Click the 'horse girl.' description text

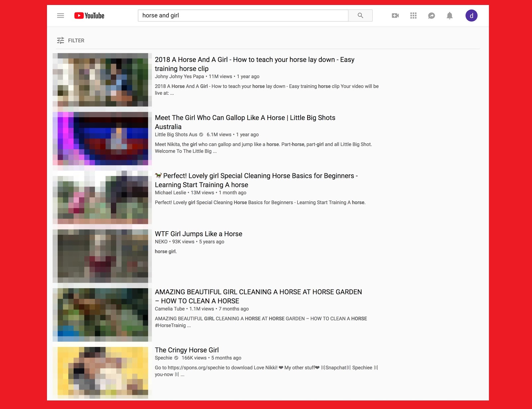166,252
